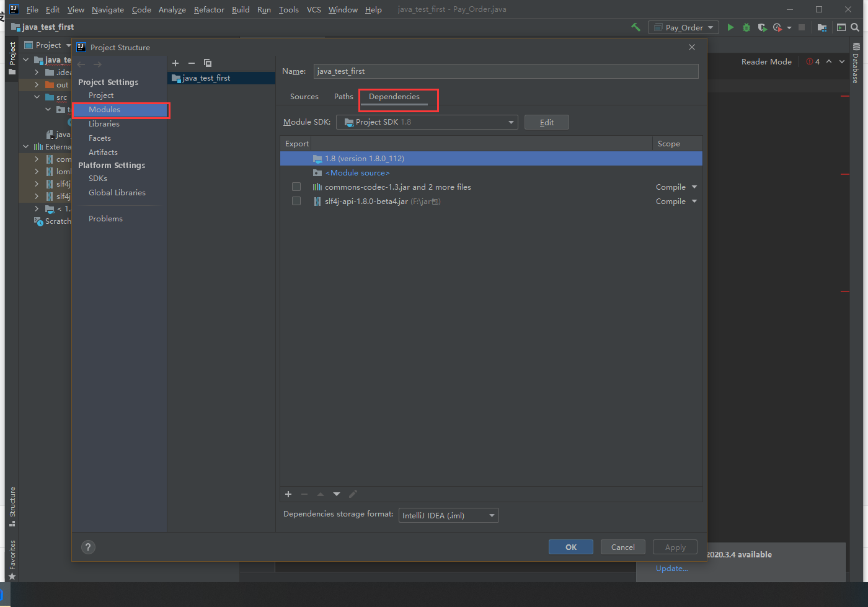The image size is (868, 607).
Task: Select the <Module source> dependency row
Action: click(491, 173)
